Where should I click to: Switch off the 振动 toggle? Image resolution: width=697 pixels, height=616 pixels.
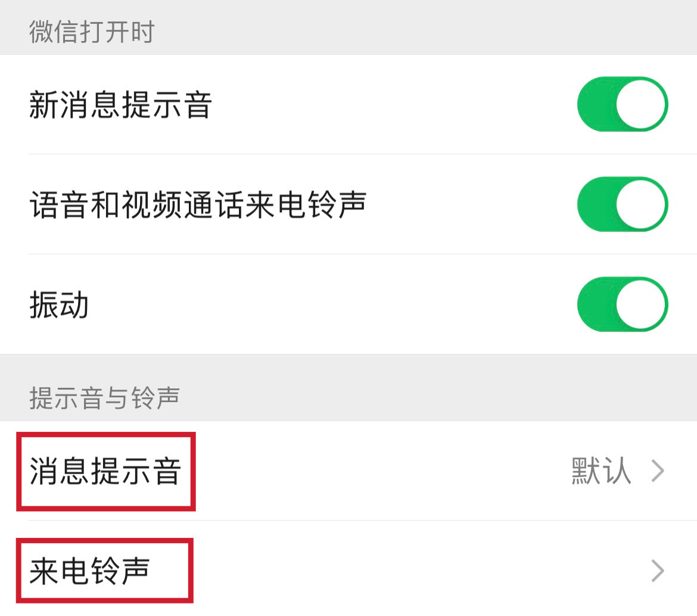(622, 304)
